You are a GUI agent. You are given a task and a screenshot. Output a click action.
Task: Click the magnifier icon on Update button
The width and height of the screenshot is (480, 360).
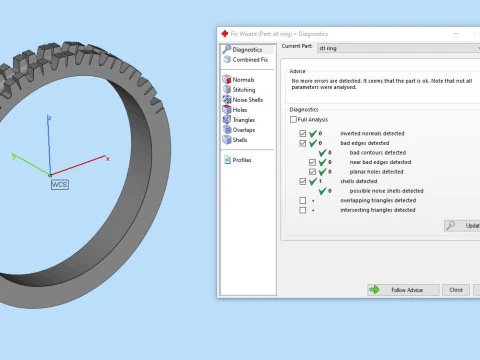pos(450,226)
